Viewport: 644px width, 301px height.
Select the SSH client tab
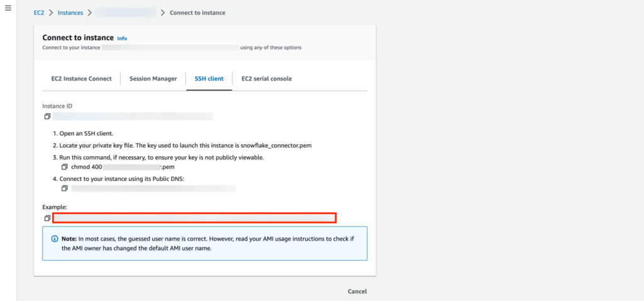[209, 79]
